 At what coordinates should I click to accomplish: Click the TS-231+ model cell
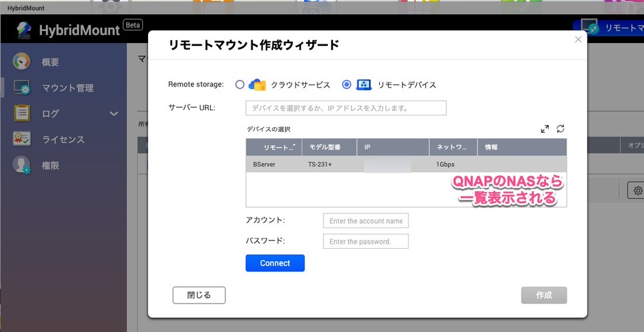tap(320, 164)
